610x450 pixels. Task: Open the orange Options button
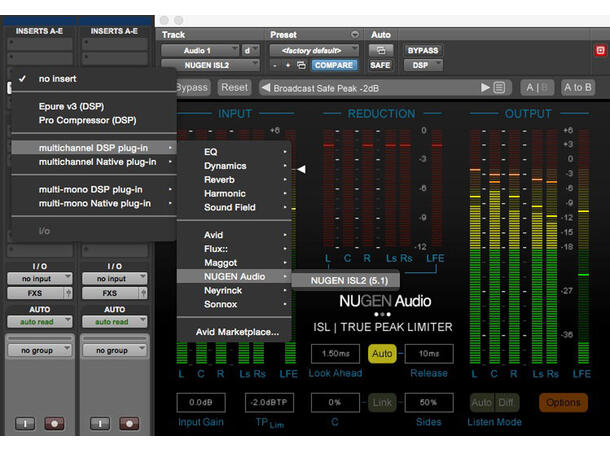pyautogui.click(x=563, y=403)
